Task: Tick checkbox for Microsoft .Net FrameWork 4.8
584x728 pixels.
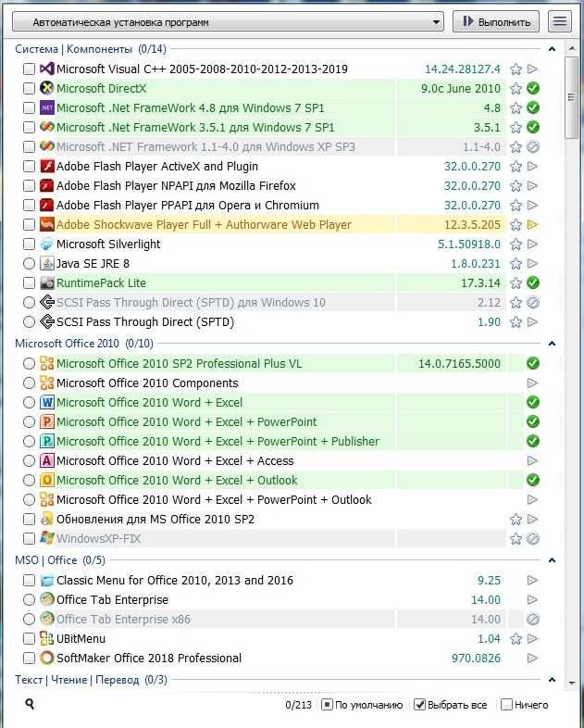Action: [29, 108]
